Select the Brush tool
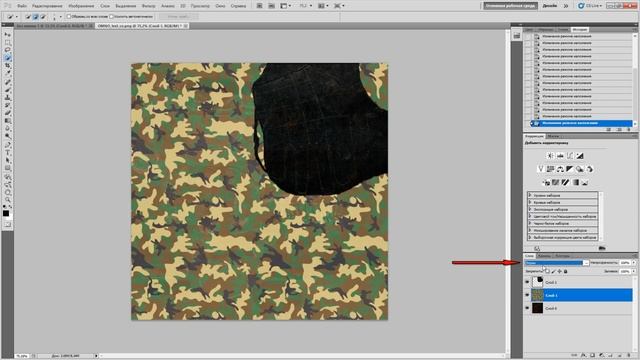 point(7,90)
